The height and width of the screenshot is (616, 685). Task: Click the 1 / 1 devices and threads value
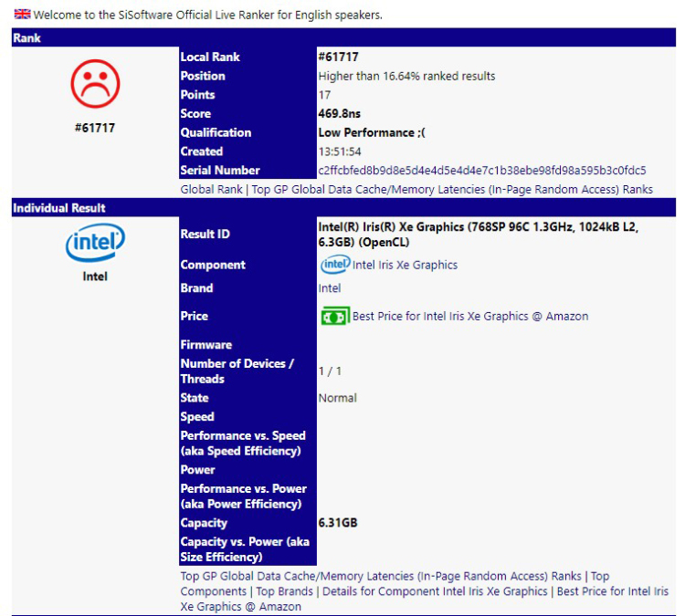point(330,371)
